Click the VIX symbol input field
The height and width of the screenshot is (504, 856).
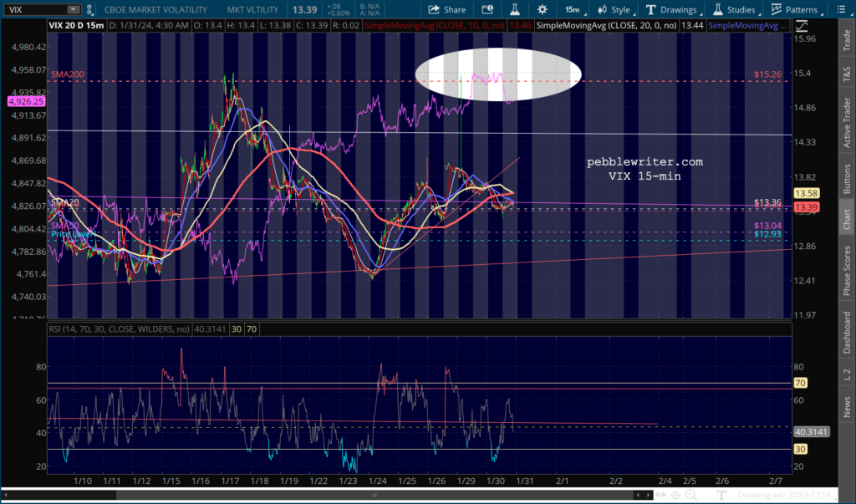click(33, 9)
